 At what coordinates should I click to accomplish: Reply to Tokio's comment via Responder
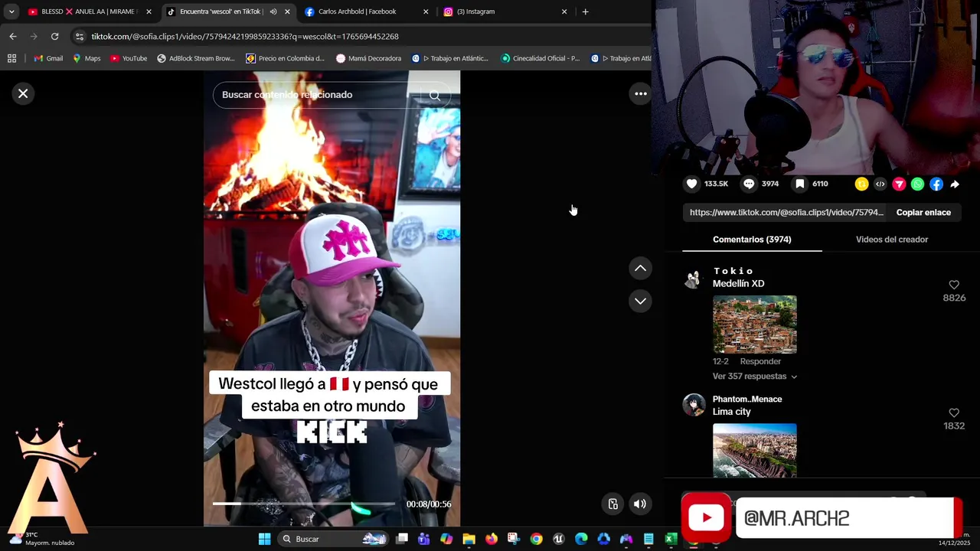(760, 361)
